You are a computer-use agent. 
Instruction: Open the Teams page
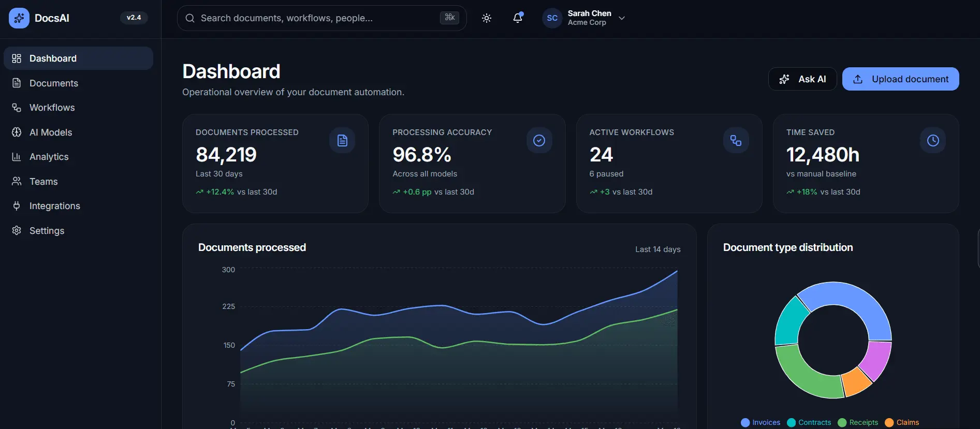coord(78,181)
